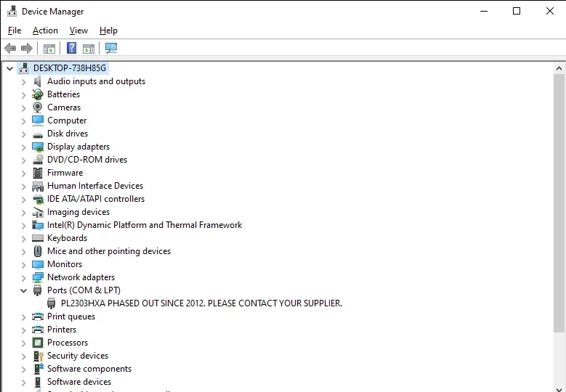Expand the Display adapters node chevron
Screen dimensions: 566x392
23,147
